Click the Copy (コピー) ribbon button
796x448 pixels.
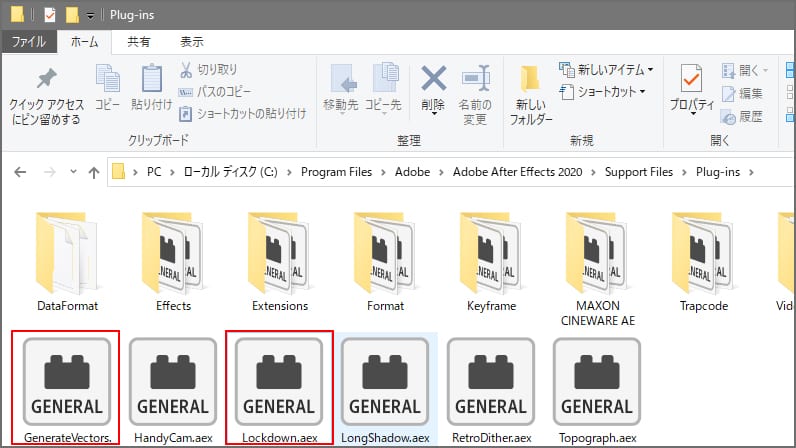[108, 87]
